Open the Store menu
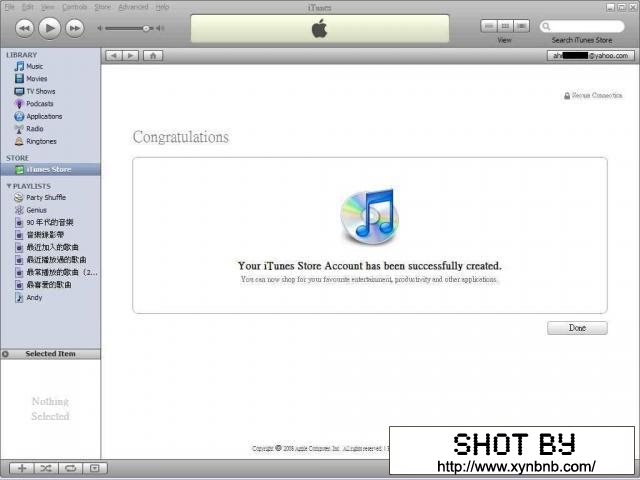The height and width of the screenshot is (480, 640). click(x=102, y=7)
